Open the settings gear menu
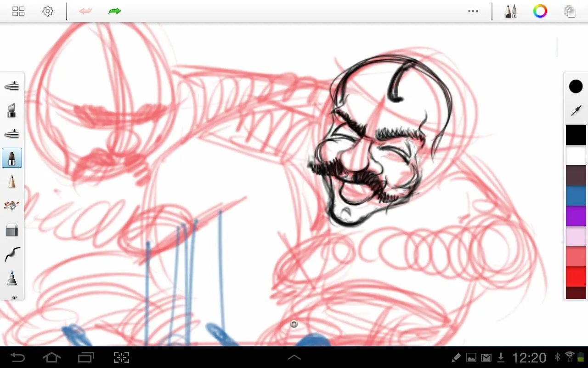This screenshot has height=368, width=588. tap(48, 11)
